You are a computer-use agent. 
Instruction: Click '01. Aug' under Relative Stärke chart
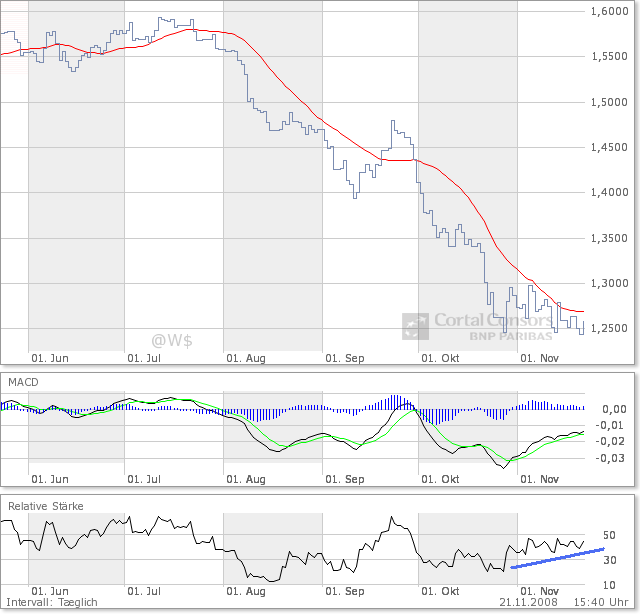point(246,591)
